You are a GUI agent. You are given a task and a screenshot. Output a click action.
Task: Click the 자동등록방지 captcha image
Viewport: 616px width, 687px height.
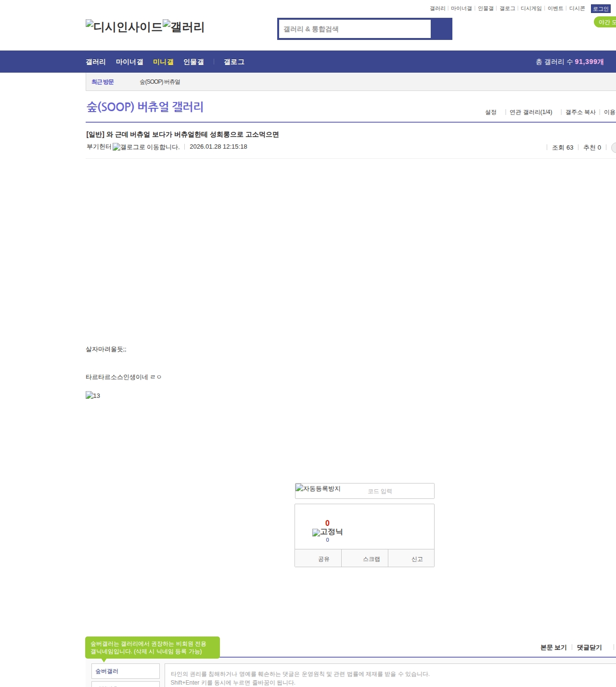tap(318, 488)
